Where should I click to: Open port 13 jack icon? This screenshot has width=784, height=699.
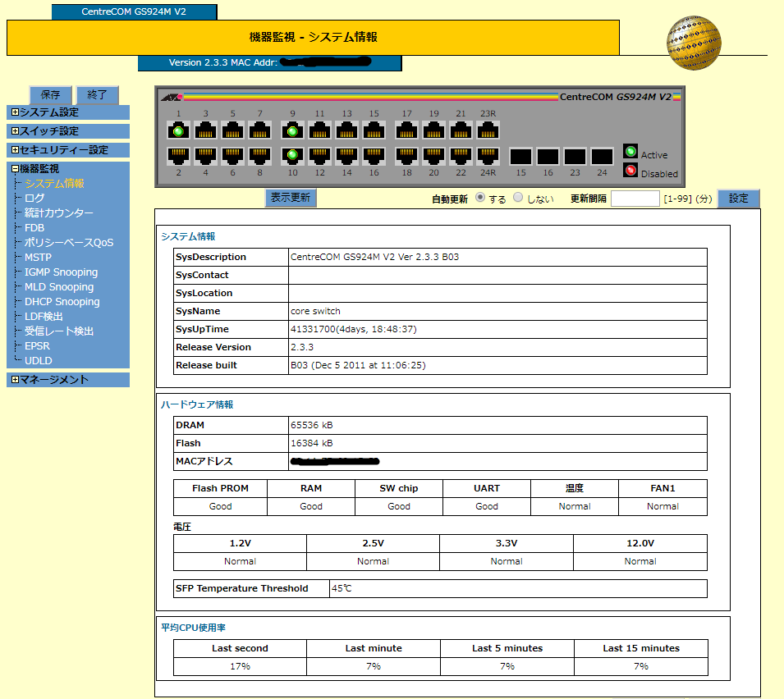click(346, 131)
